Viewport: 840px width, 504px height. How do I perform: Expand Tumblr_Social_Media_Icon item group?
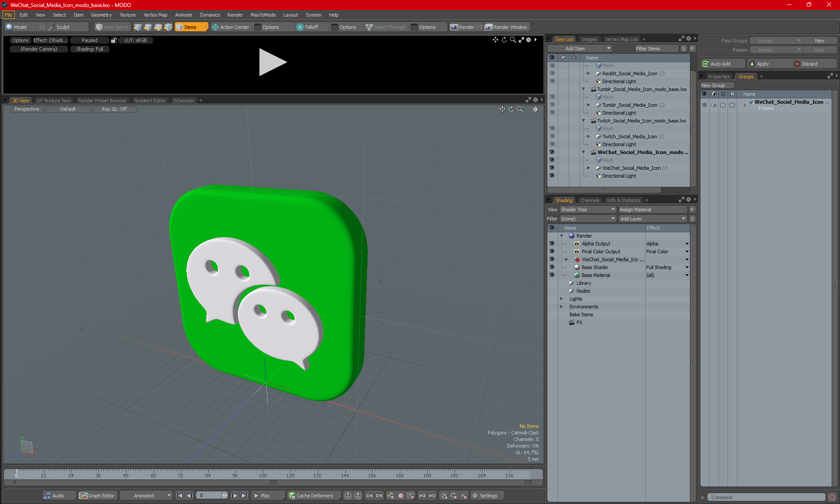pos(588,105)
